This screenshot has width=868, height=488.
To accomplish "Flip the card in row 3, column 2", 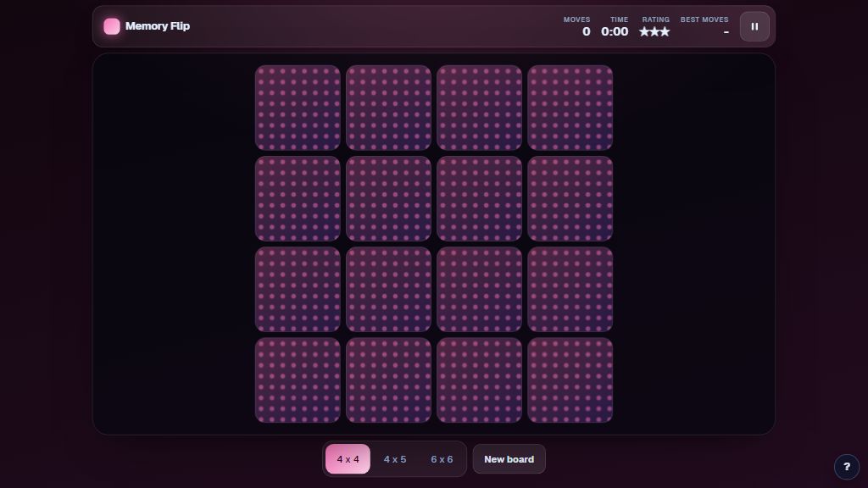I will (388, 290).
